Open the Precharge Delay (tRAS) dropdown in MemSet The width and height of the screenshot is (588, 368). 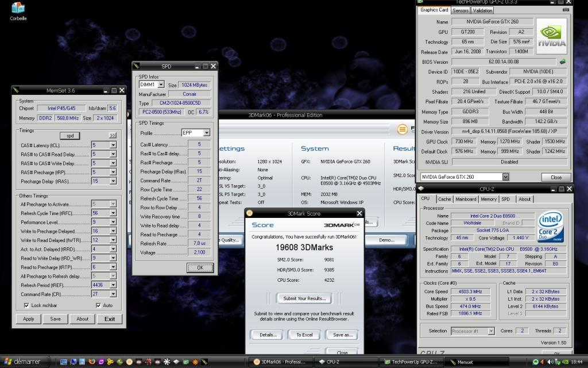coord(113,181)
